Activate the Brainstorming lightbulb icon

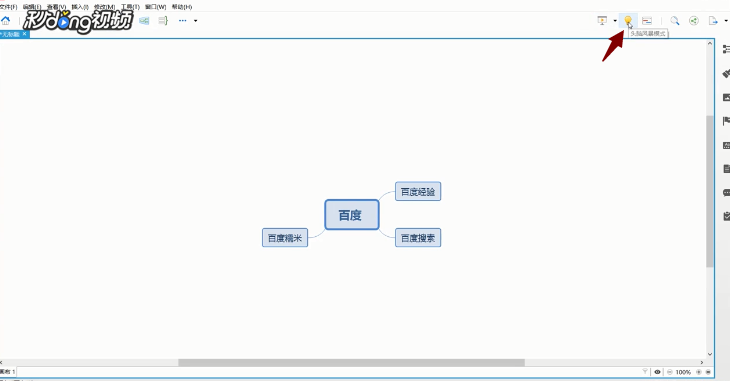[x=628, y=20]
